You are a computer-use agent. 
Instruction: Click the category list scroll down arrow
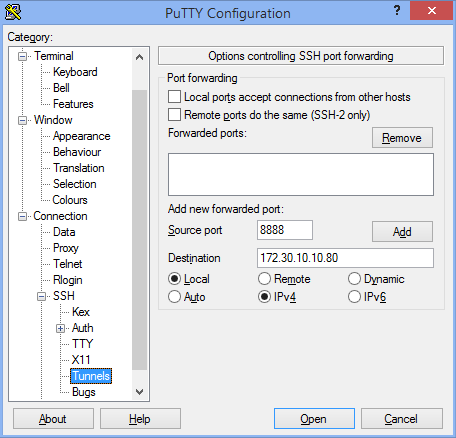click(x=140, y=392)
